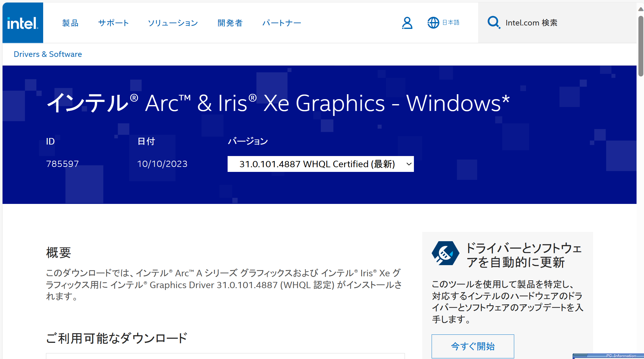Click the date 10/10/2023
This screenshot has height=359, width=644.
(x=162, y=164)
